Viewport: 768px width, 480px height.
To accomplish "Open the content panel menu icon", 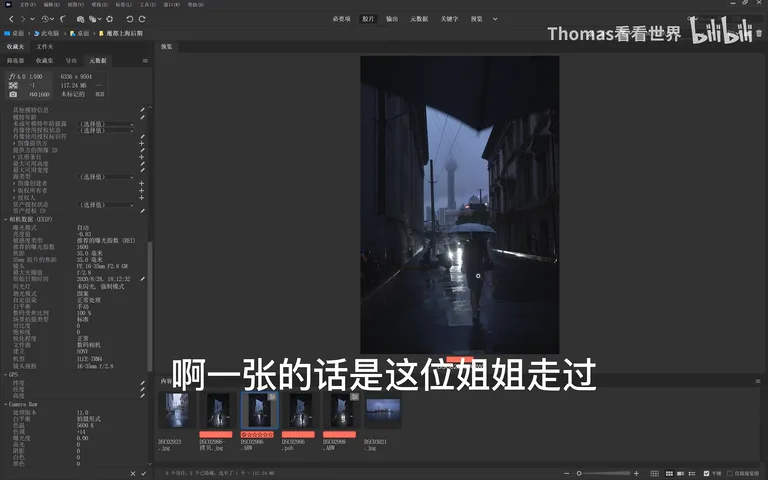I will tap(758, 381).
